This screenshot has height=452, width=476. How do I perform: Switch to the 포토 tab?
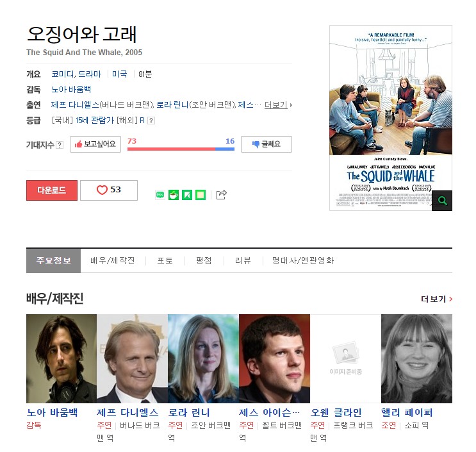[165, 261]
